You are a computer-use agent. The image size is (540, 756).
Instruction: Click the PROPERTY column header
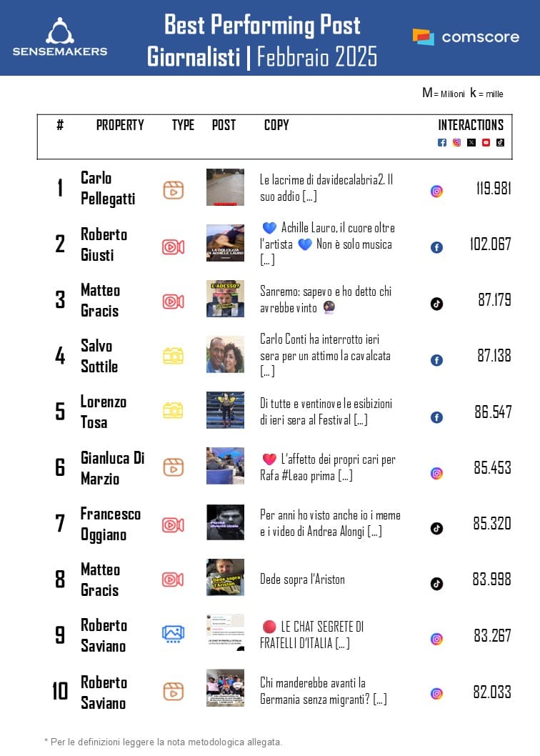tap(120, 125)
